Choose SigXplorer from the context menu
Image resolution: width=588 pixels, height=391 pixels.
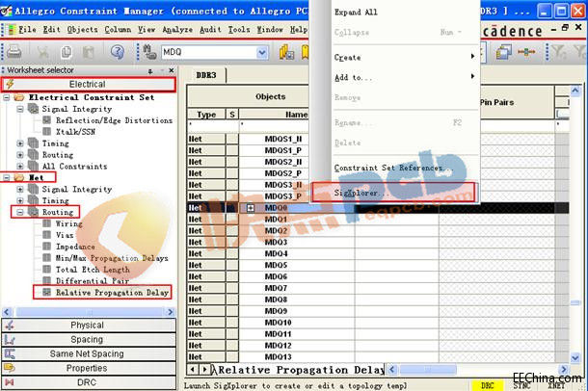pos(393,193)
